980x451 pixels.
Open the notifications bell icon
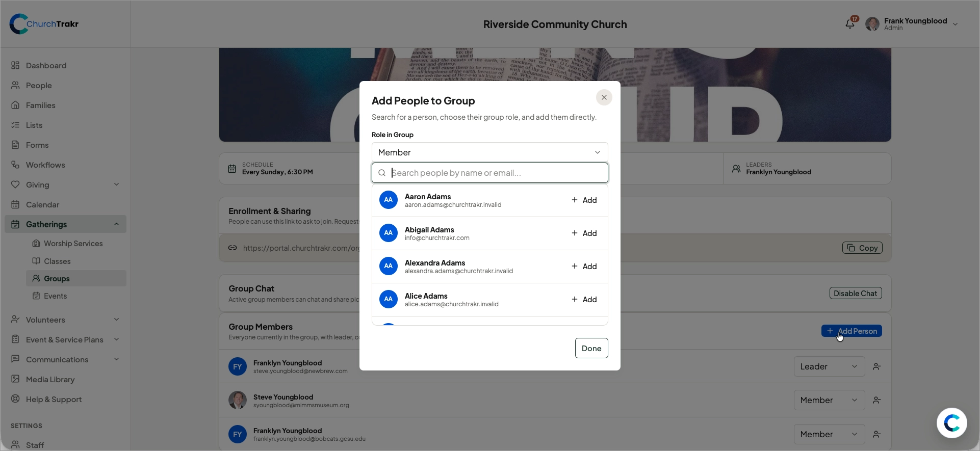click(849, 24)
